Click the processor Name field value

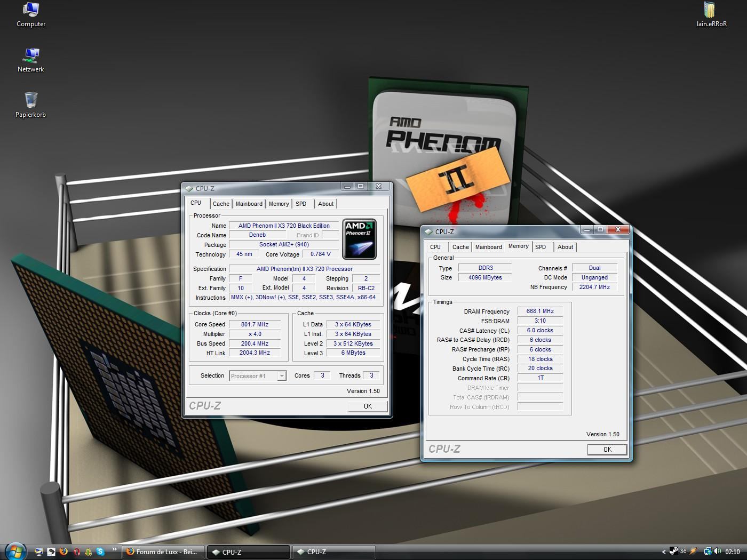(284, 226)
